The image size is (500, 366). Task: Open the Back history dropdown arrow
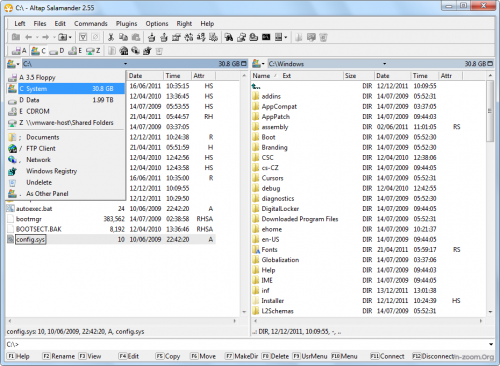[x=37, y=37]
